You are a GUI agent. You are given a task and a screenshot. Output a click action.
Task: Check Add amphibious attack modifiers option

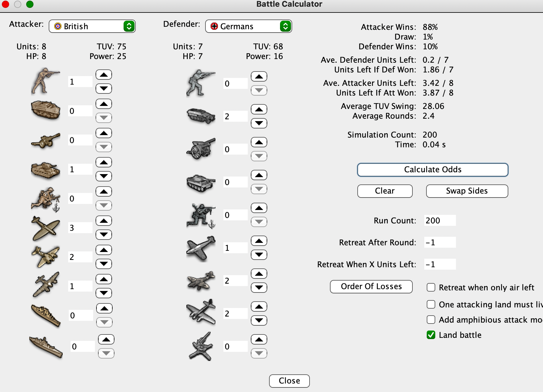point(431,320)
